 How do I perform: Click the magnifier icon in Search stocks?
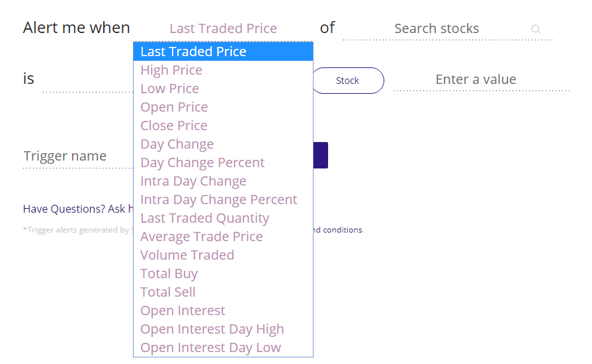pos(536,29)
